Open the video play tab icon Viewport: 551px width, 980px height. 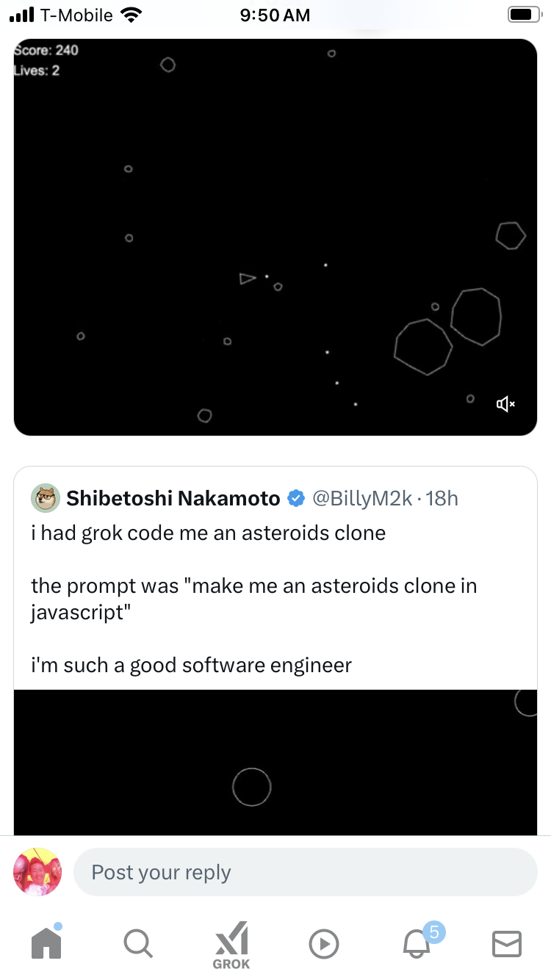tap(324, 944)
